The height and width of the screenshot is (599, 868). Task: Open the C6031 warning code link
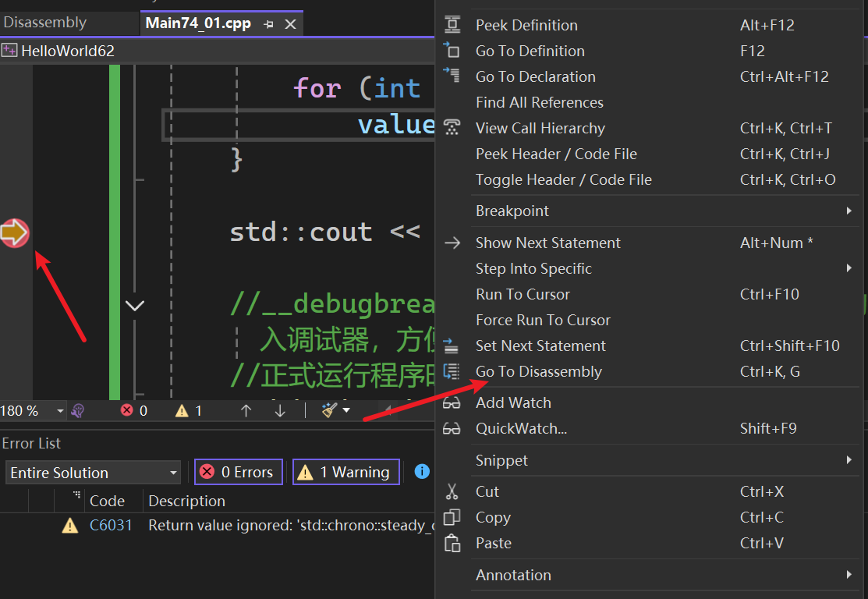coord(111,525)
